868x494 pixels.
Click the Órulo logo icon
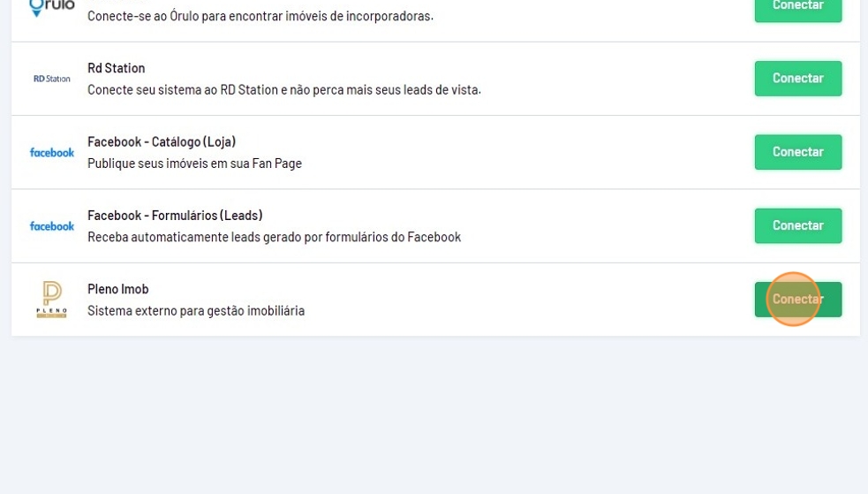[x=51, y=8]
